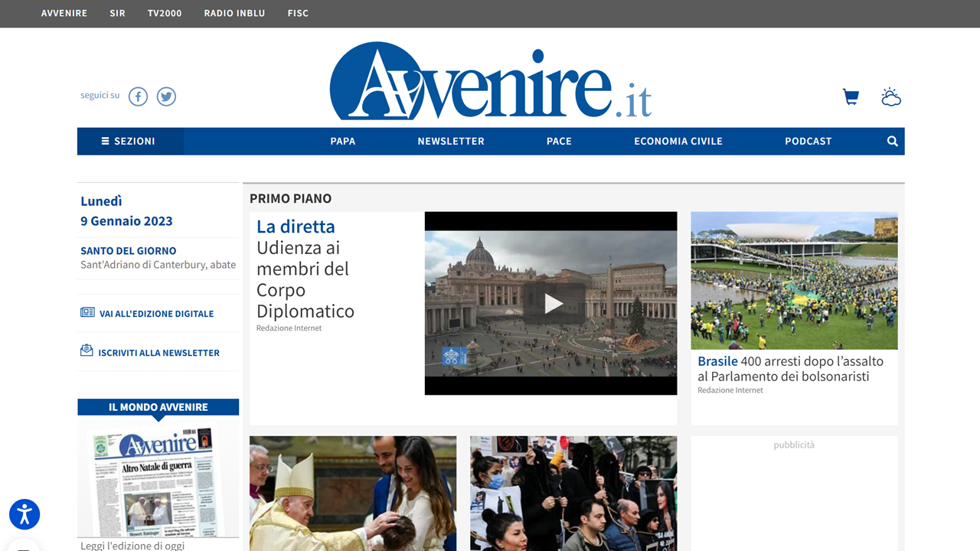Viewport: 980px width, 551px height.
Task: Click the Brazil parliament protest photo
Action: [x=794, y=280]
